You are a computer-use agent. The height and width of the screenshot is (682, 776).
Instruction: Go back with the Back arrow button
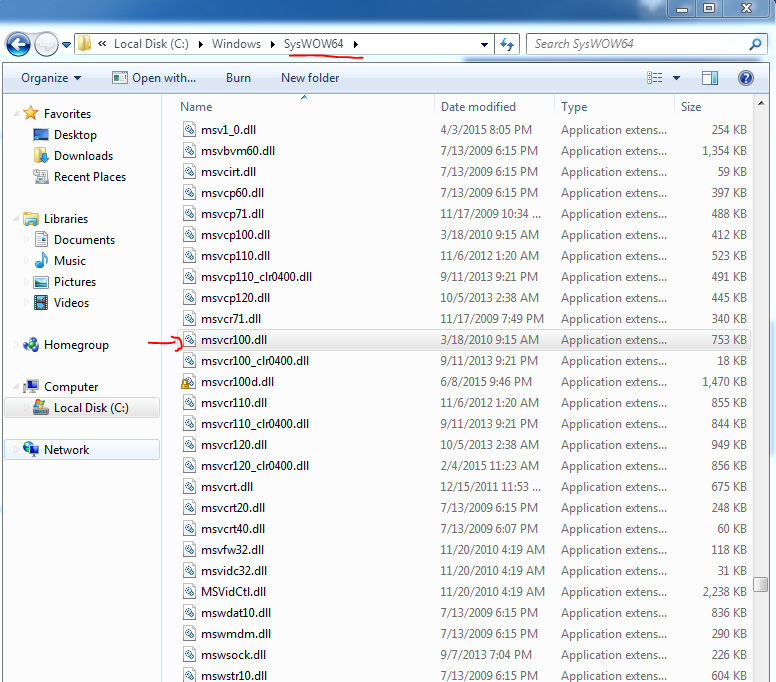(x=18, y=45)
